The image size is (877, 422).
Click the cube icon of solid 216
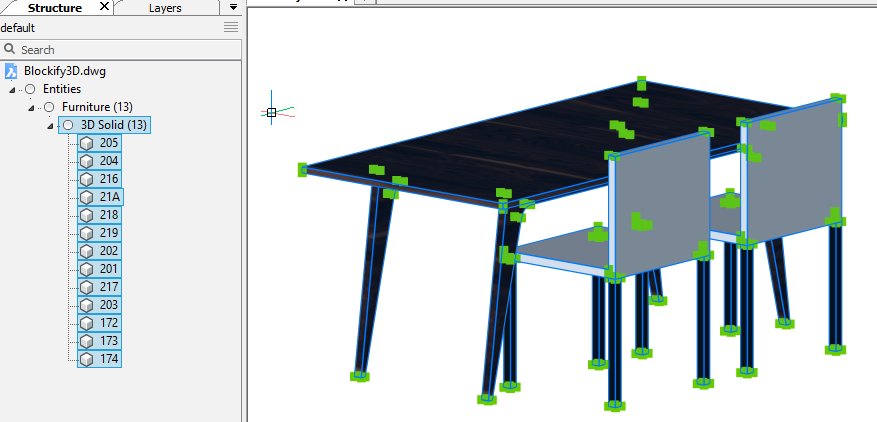tap(86, 179)
